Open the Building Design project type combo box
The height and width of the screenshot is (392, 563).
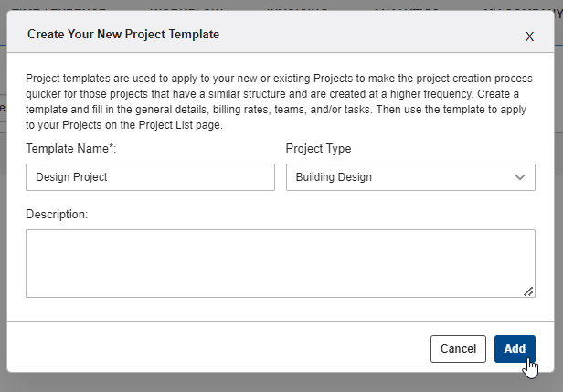pos(410,177)
